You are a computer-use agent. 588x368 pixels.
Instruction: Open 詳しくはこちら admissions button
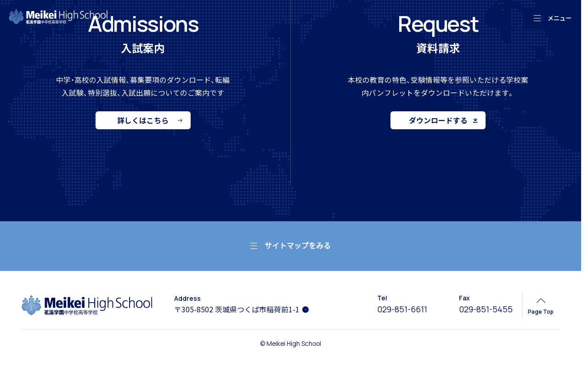(x=143, y=121)
